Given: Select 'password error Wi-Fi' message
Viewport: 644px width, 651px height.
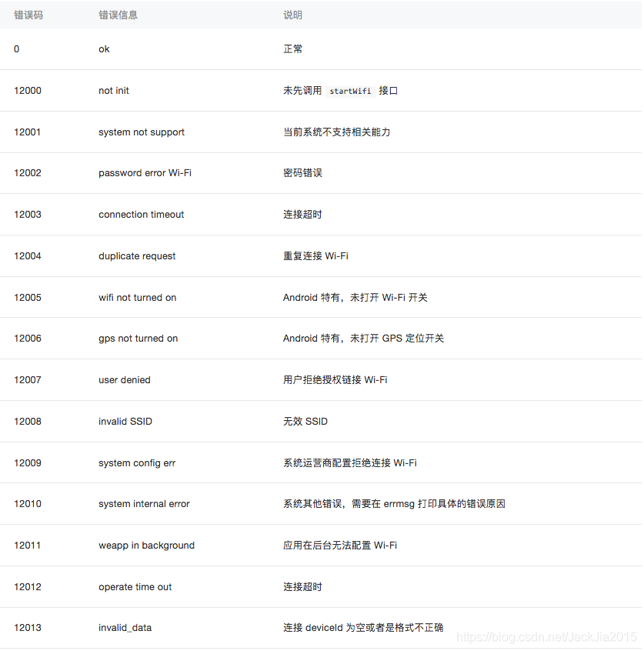Looking at the screenshot, I should (x=145, y=172).
